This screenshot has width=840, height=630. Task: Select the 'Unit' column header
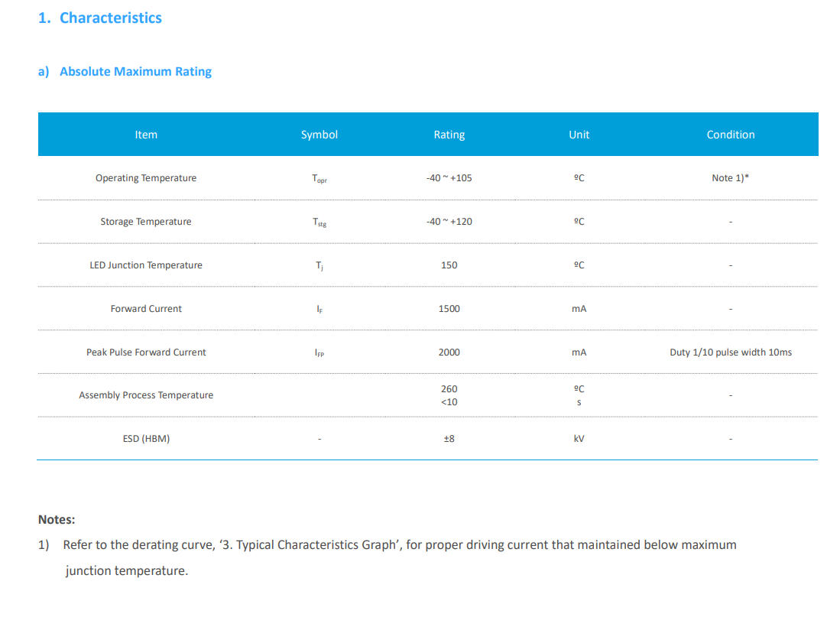(579, 135)
